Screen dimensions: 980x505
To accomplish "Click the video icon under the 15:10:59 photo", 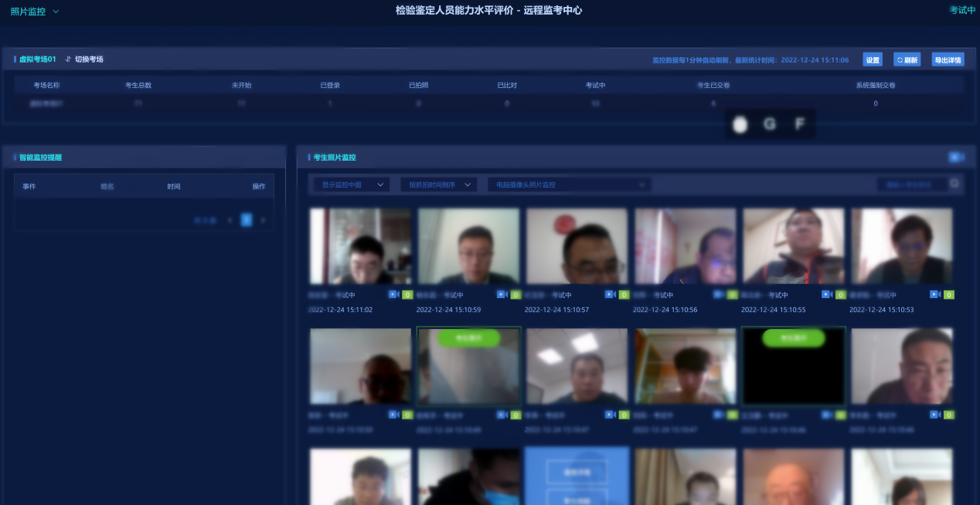I will (501, 295).
